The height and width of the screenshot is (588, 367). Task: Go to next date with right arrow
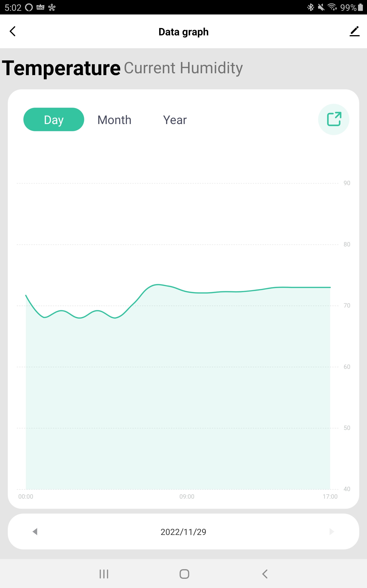coord(332,531)
